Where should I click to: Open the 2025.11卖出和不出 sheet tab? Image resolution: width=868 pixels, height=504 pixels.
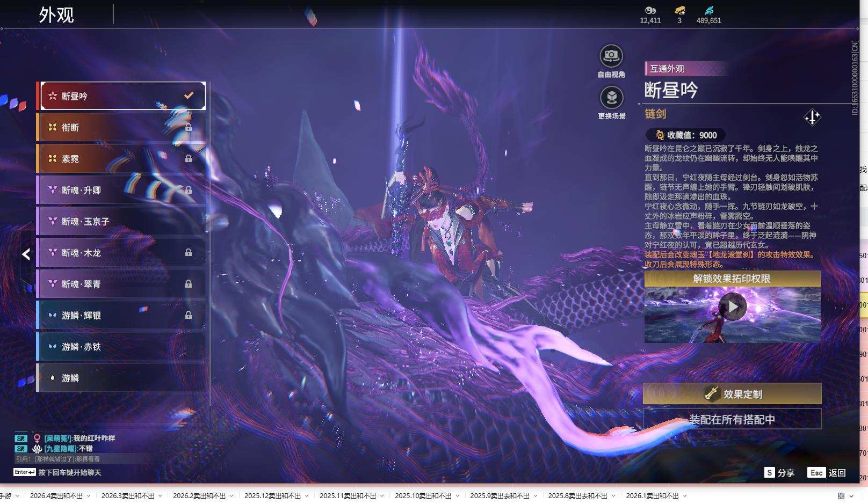(x=348, y=496)
